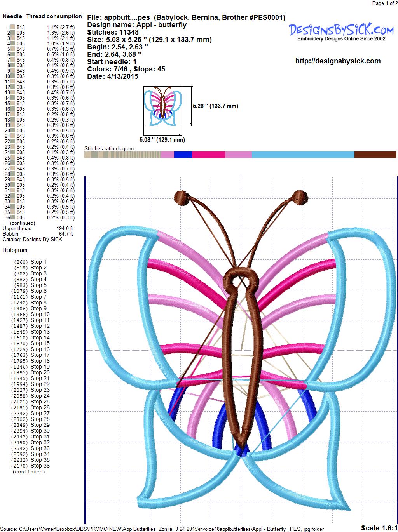Click the DesignsBySick.com logo

341,31
